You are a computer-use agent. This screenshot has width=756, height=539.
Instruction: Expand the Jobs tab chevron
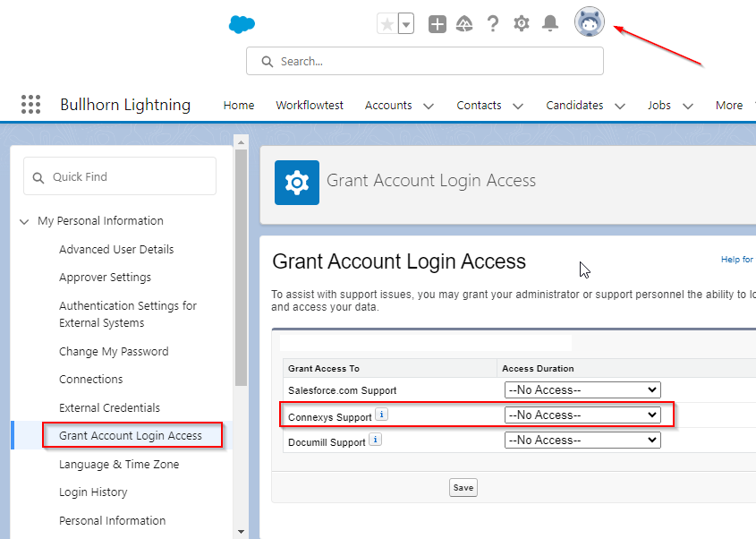[688, 107]
